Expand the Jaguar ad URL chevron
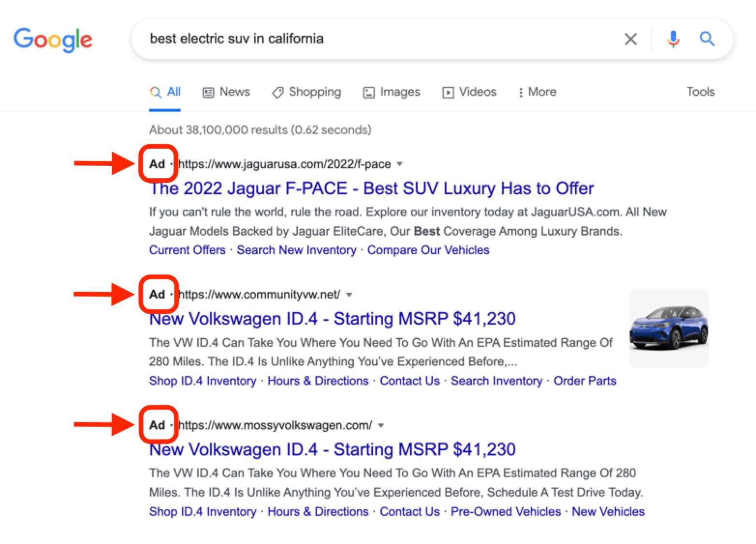The width and height of the screenshot is (756, 544). pos(400,164)
